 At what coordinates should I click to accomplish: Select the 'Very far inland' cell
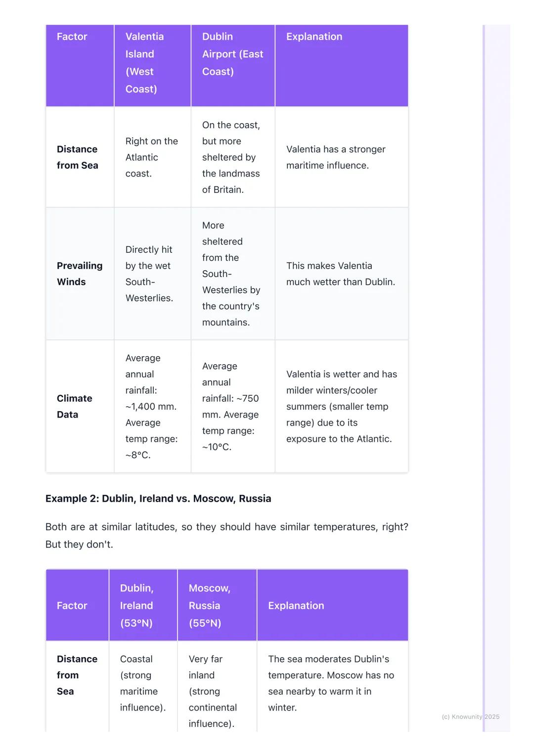pyautogui.click(x=213, y=691)
